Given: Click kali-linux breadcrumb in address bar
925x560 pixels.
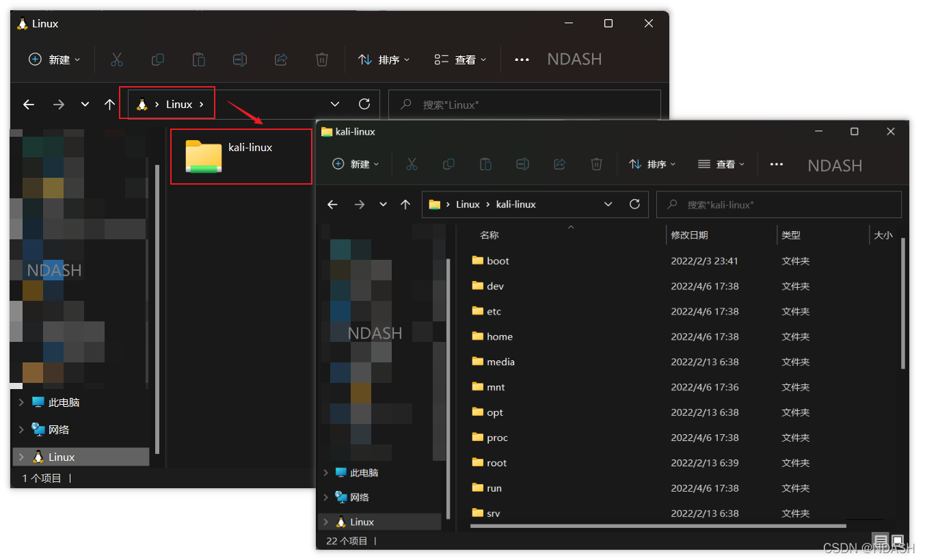Looking at the screenshot, I should pyautogui.click(x=515, y=204).
